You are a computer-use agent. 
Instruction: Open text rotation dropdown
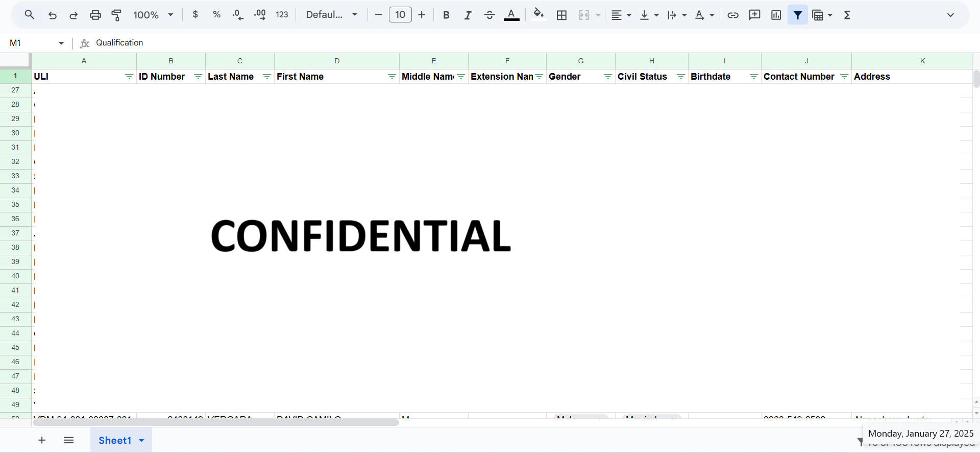coord(704,15)
